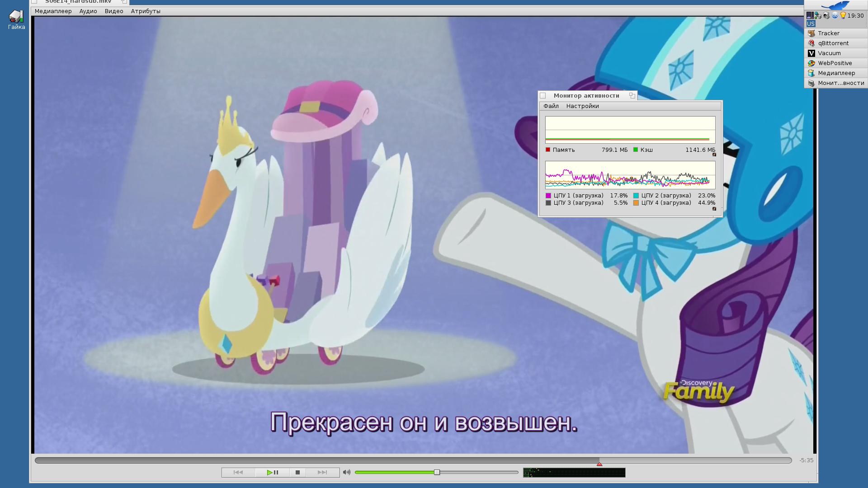Select the 1141.6 МБ cache value
This screenshot has width=868, height=488.
700,150
